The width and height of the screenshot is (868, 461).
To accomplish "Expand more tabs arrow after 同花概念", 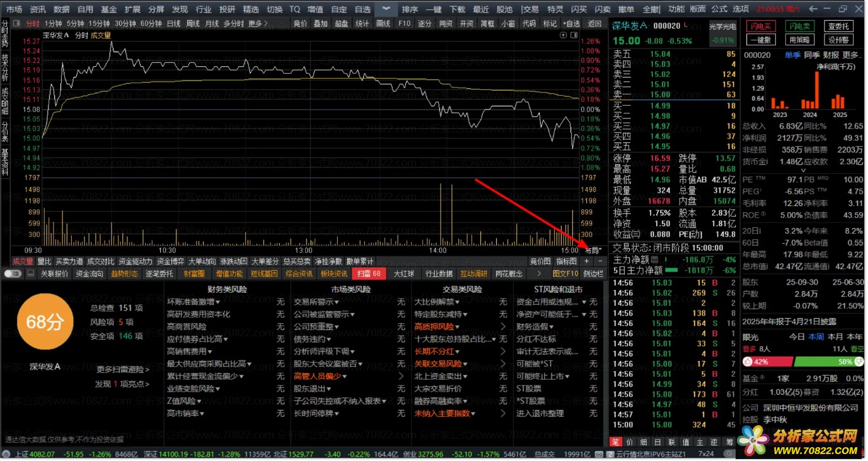I will [539, 273].
